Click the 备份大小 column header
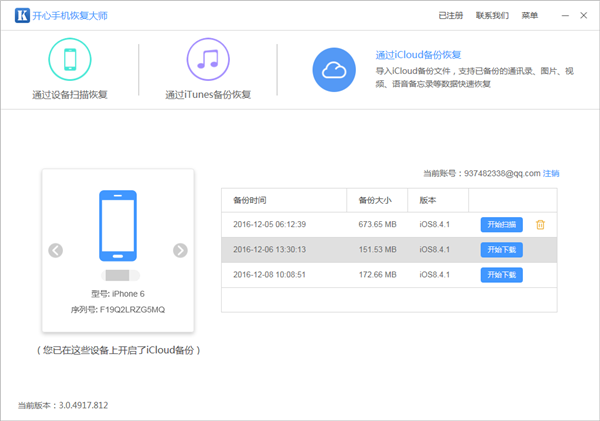The width and height of the screenshot is (600, 421). (x=375, y=200)
